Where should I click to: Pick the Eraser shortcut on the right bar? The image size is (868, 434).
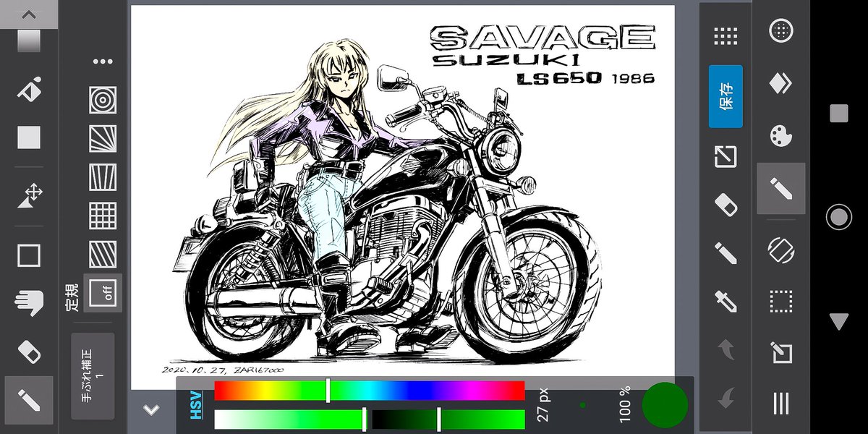pos(726,205)
